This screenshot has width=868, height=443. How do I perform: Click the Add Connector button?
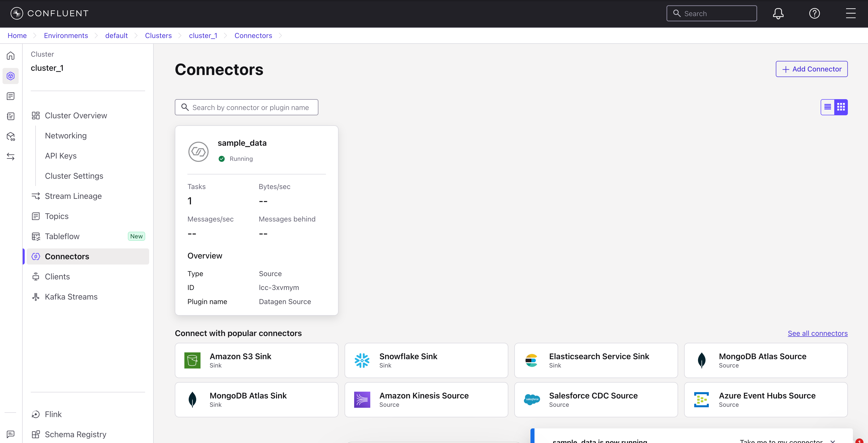tap(811, 69)
